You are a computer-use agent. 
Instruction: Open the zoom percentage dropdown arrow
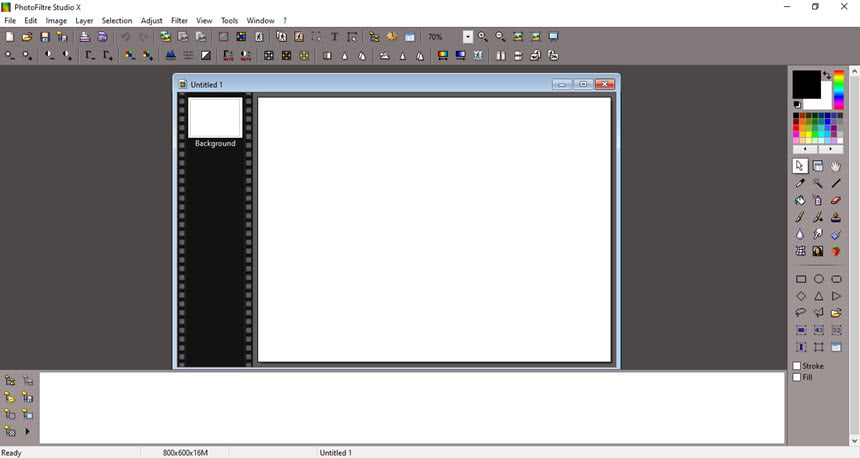[467, 37]
